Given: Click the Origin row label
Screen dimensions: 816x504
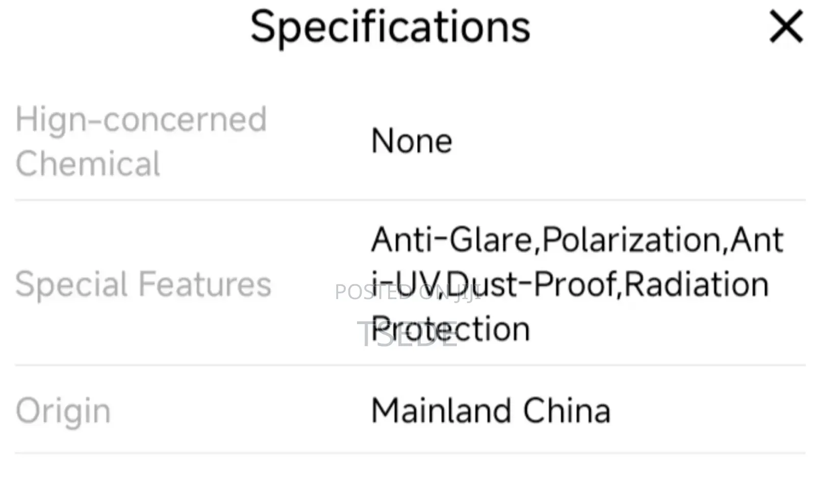Looking at the screenshot, I should [x=63, y=411].
